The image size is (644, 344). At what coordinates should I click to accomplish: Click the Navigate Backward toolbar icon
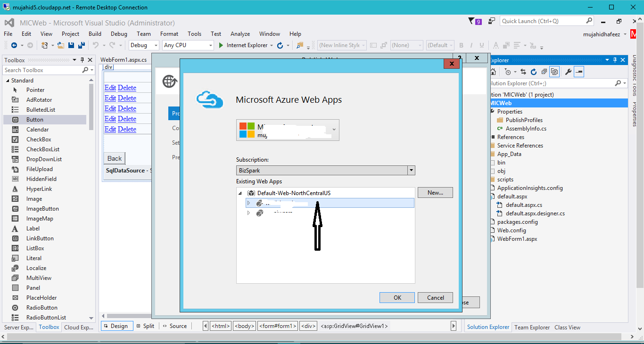coord(14,45)
